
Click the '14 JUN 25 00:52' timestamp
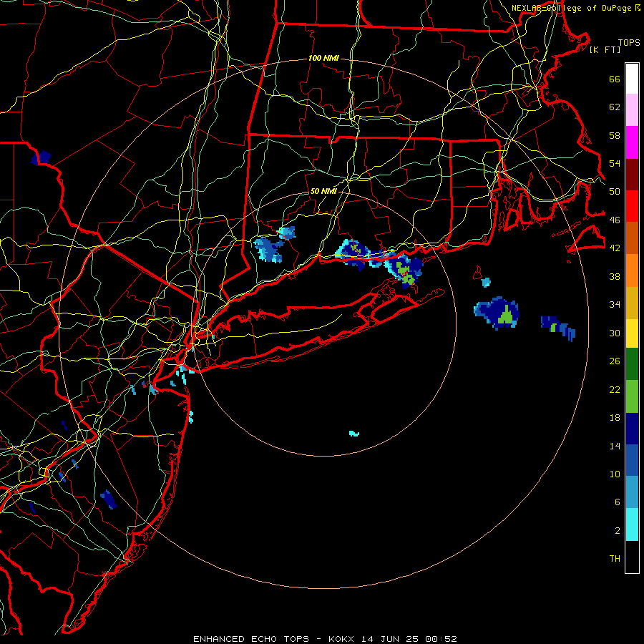[409, 639]
